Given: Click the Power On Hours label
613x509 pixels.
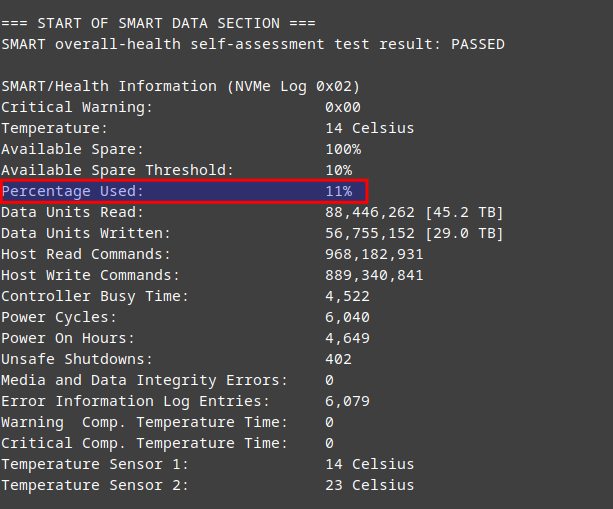Looking at the screenshot, I should tap(68, 338).
